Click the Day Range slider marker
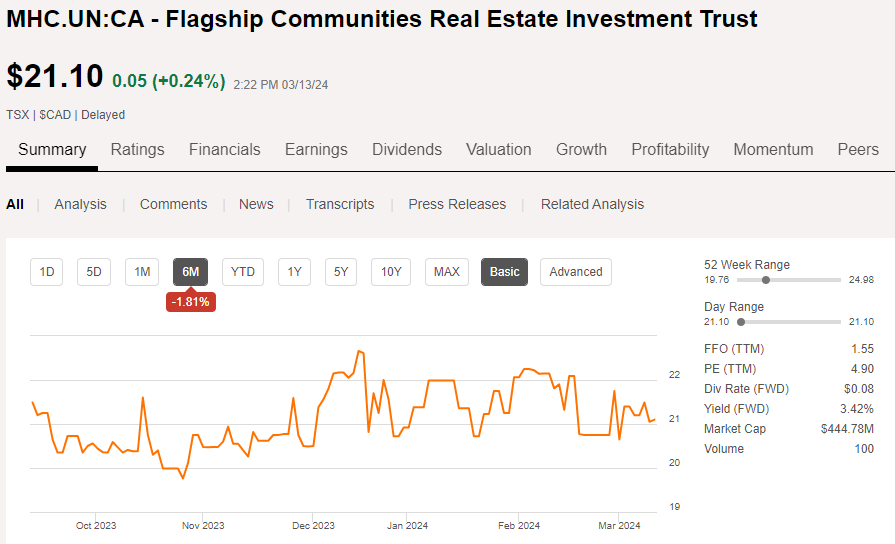The height and width of the screenshot is (544, 895). click(741, 322)
